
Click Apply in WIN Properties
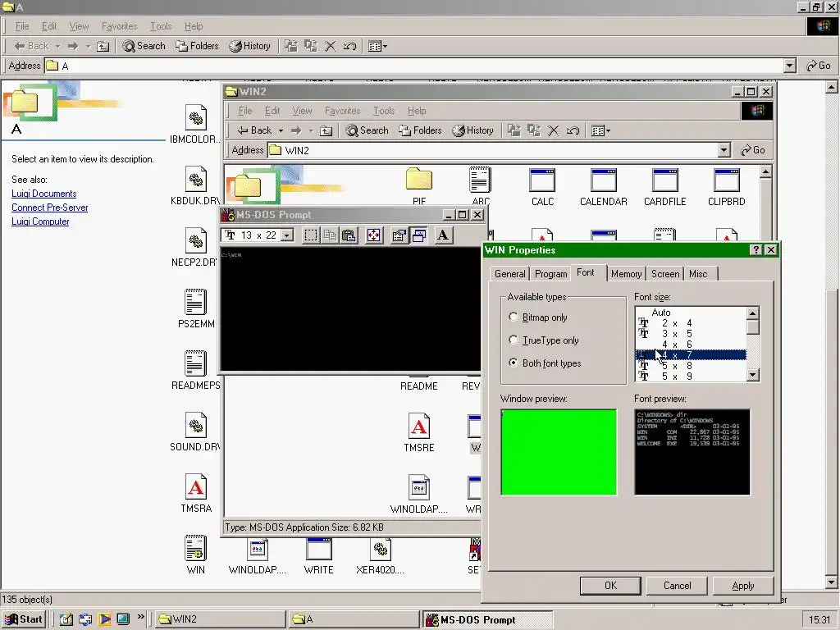(743, 586)
